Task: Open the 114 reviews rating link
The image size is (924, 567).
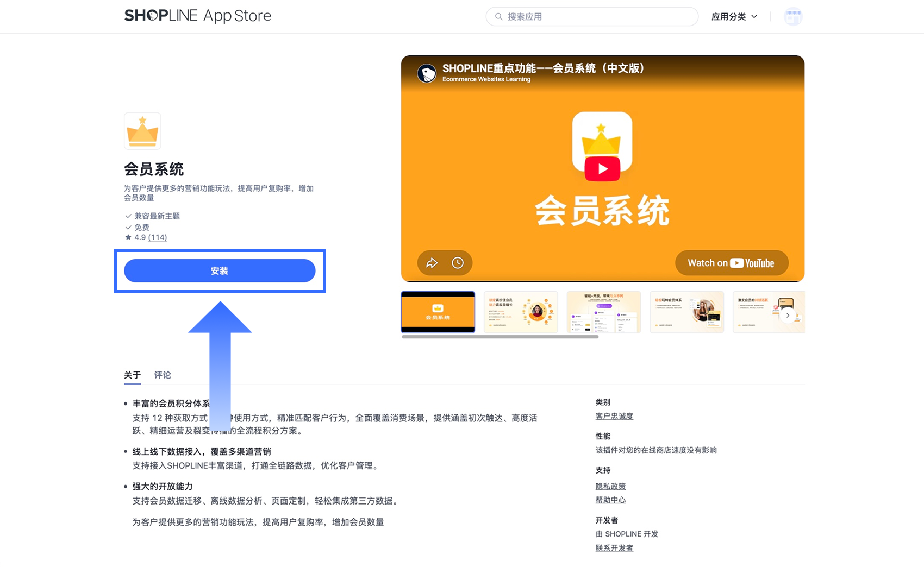Action: point(158,237)
